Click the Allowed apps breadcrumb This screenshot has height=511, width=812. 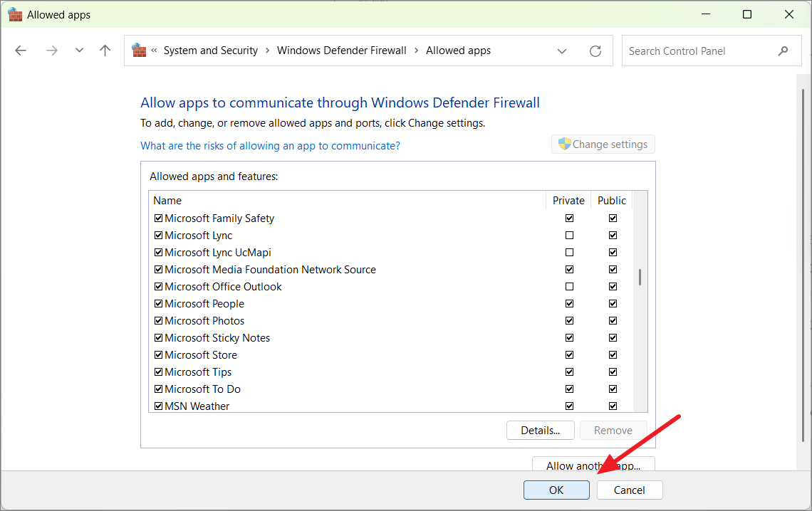point(458,51)
